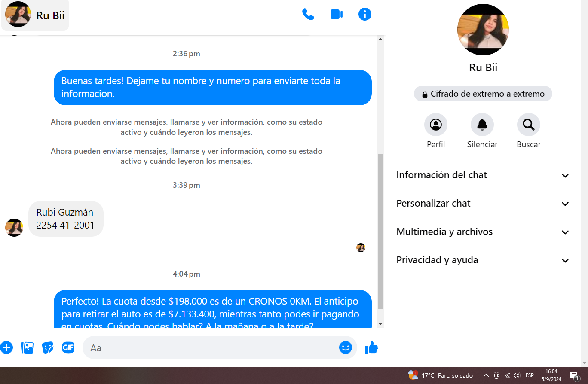Open the emoji picker in message box
This screenshot has height=384, width=588.
coord(346,347)
